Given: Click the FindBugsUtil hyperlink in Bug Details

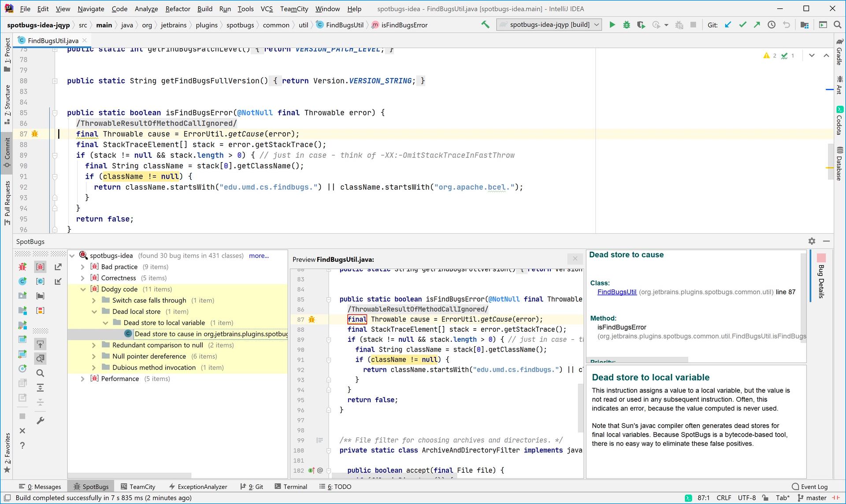Looking at the screenshot, I should [x=617, y=292].
